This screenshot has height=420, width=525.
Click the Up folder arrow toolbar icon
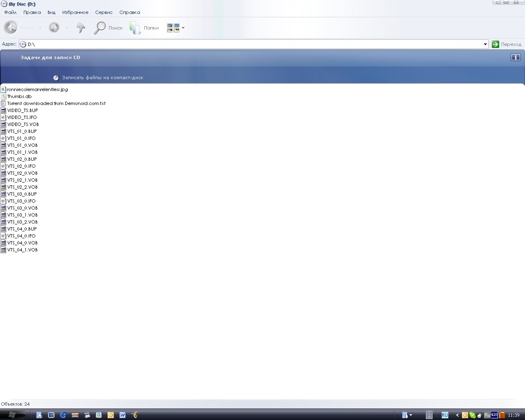81,28
